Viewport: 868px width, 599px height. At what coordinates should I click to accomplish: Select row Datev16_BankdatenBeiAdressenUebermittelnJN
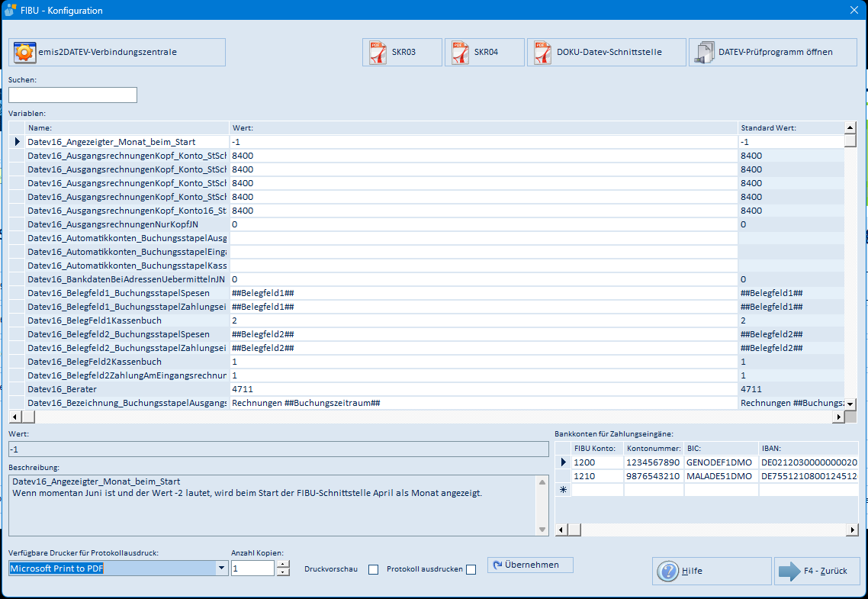coord(127,279)
